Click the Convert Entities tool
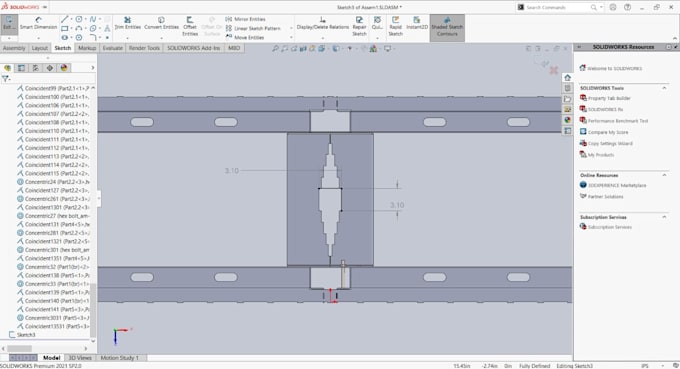This screenshot has width=680, height=369. 161,23
